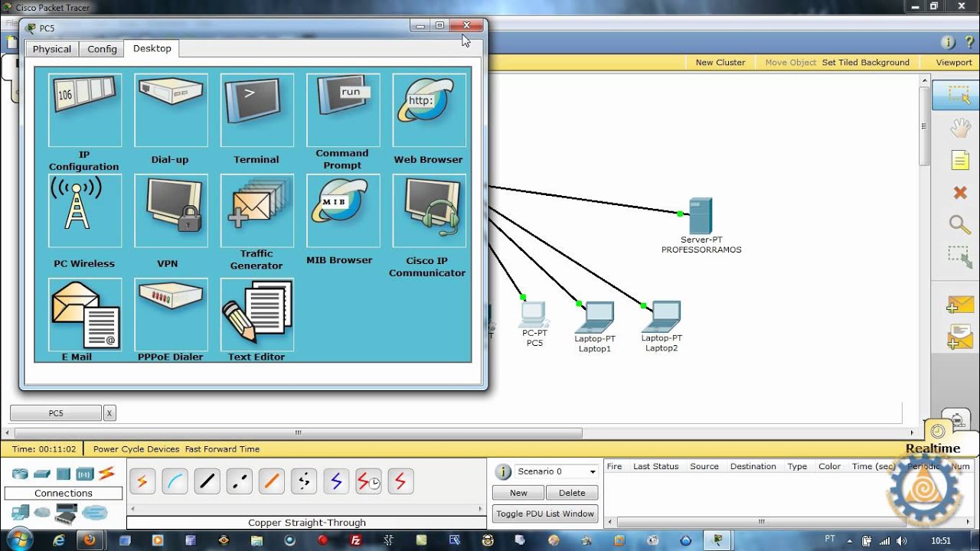Viewport: 980px width, 551px height.
Task: Select the Add Complex PDU envelope
Action: (x=960, y=337)
